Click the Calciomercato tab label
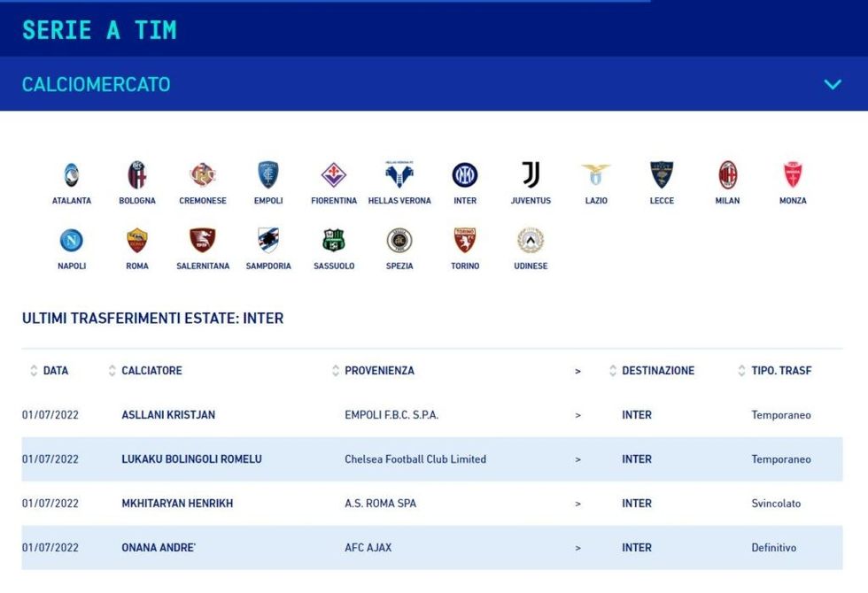The image size is (868, 593). click(96, 85)
